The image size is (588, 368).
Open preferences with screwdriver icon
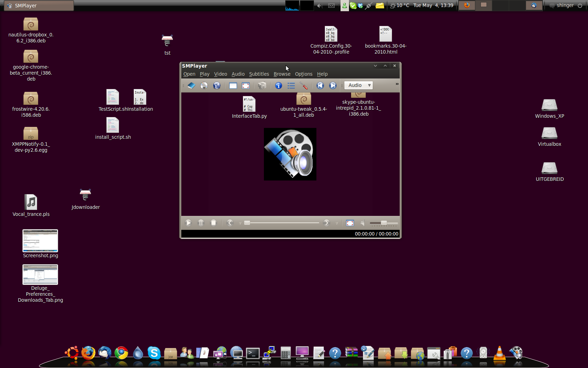304,86
